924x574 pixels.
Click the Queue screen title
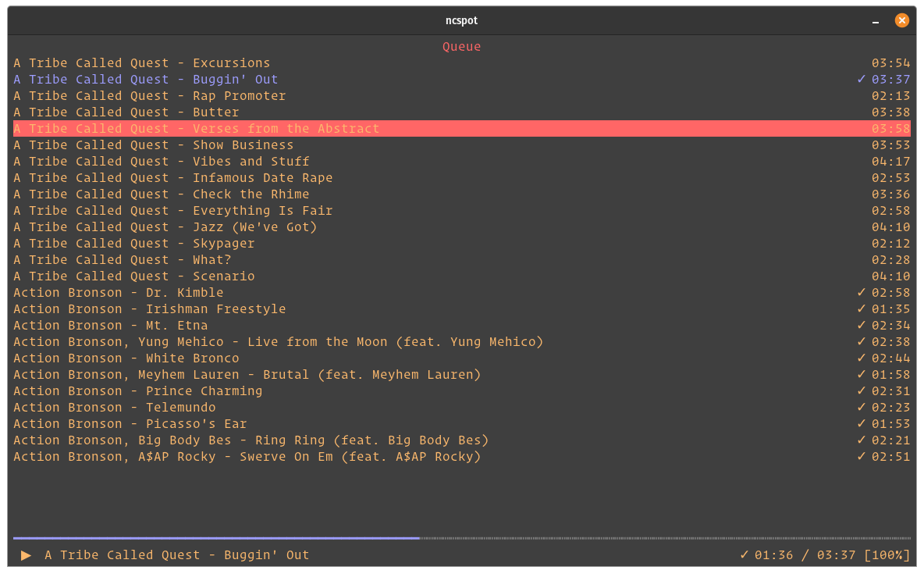461,47
